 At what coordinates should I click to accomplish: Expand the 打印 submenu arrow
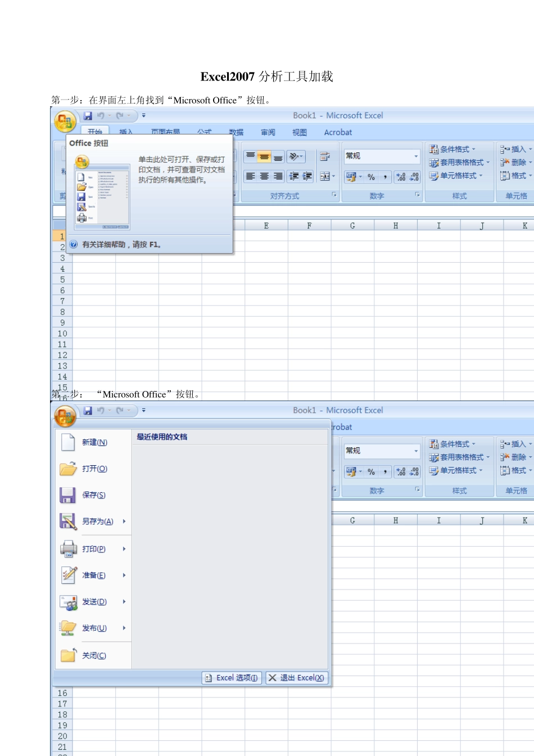coord(124,548)
